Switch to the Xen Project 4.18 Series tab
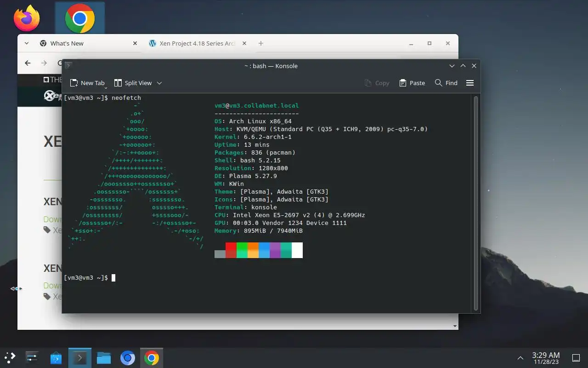 [198, 43]
